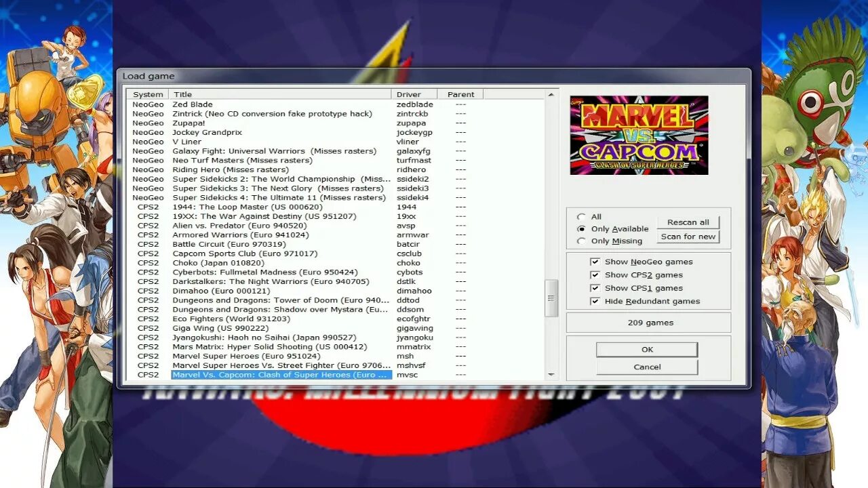Click the zedblade driver cell
The height and width of the screenshot is (488, 868).
tap(414, 104)
